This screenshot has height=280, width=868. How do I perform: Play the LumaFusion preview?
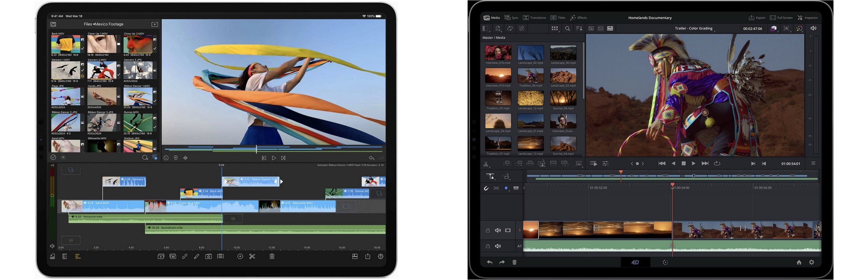[274, 158]
